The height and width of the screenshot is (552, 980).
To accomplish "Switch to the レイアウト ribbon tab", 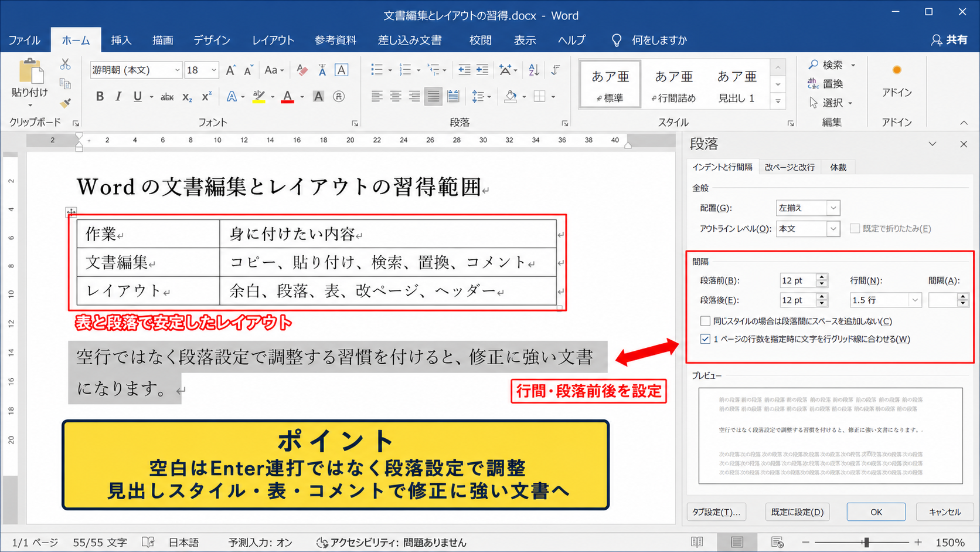I will [x=273, y=40].
